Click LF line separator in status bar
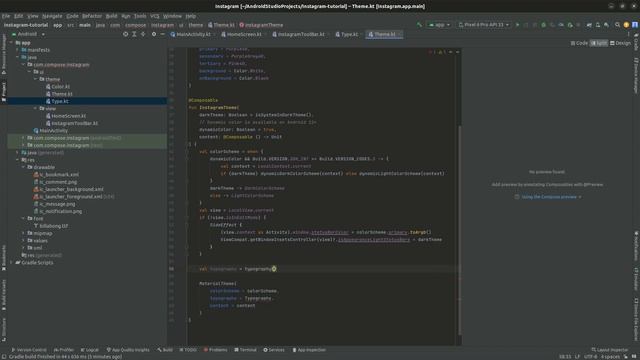Image resolution: width=640 pixels, height=360 pixels. (x=577, y=356)
